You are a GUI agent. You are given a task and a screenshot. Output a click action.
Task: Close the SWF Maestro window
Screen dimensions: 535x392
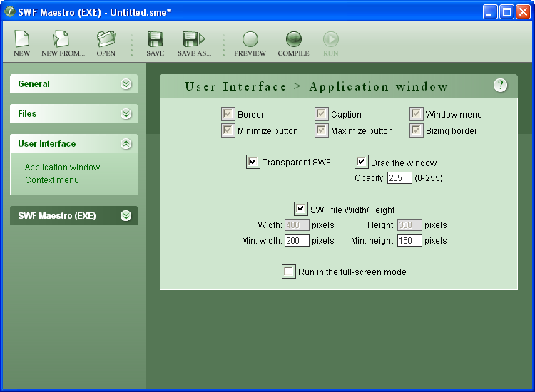click(x=524, y=12)
